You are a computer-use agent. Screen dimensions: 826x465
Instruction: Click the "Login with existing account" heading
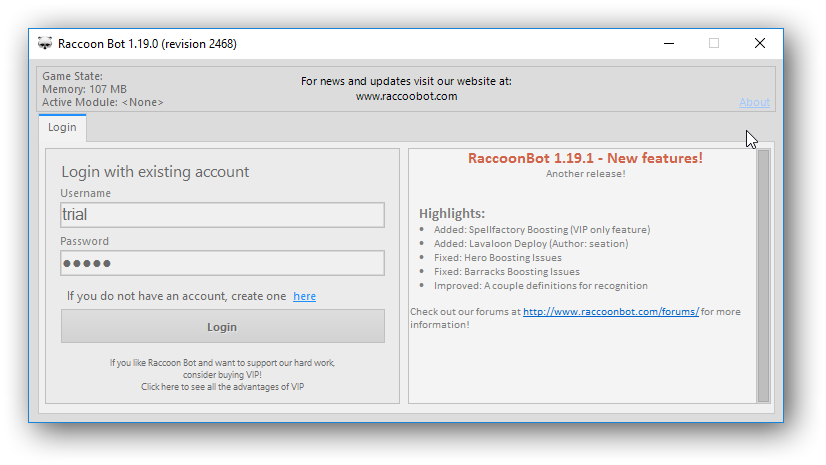[x=155, y=172]
